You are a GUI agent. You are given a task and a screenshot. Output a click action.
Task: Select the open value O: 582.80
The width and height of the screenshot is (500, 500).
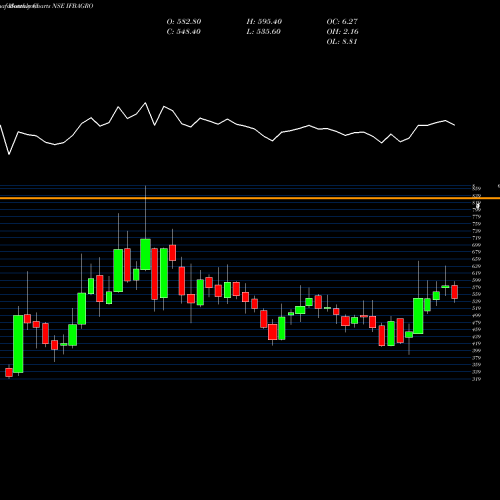click(184, 22)
